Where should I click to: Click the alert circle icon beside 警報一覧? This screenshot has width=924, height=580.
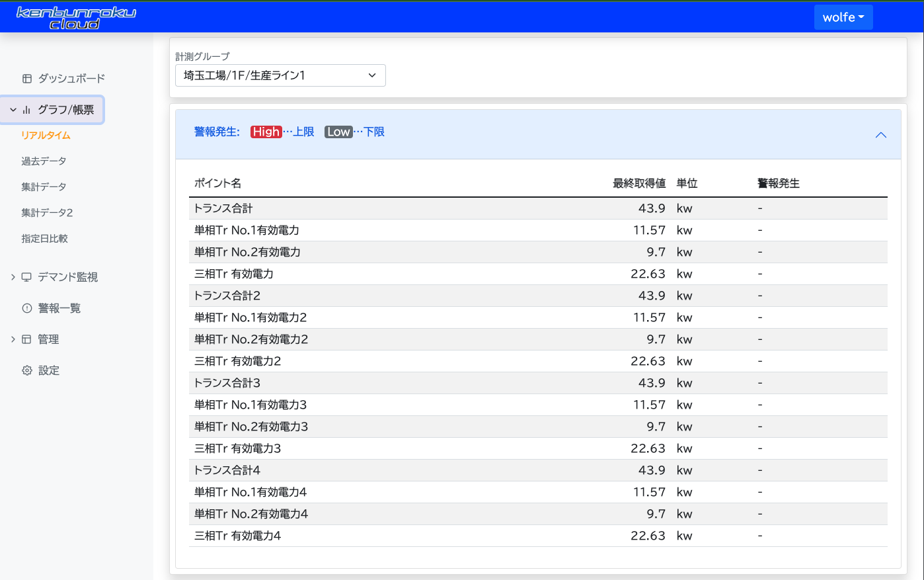point(27,308)
